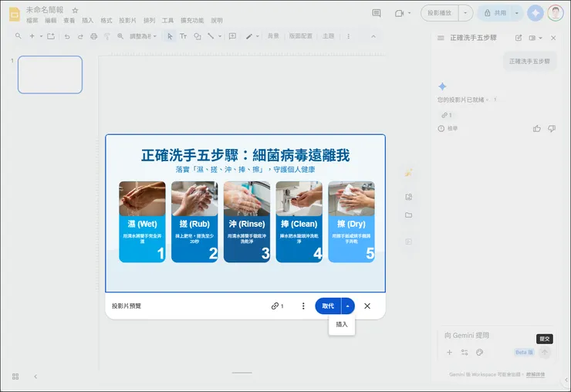Open the 調整為 zoom level dropdown
Image resolution: width=571 pixels, height=392 pixels.
point(143,36)
